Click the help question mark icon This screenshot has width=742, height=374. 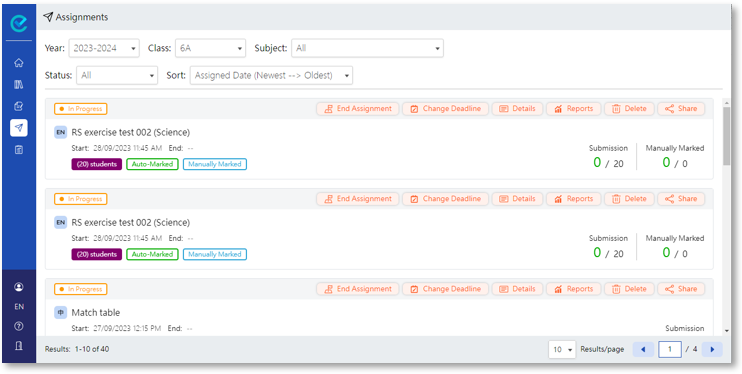[19, 326]
